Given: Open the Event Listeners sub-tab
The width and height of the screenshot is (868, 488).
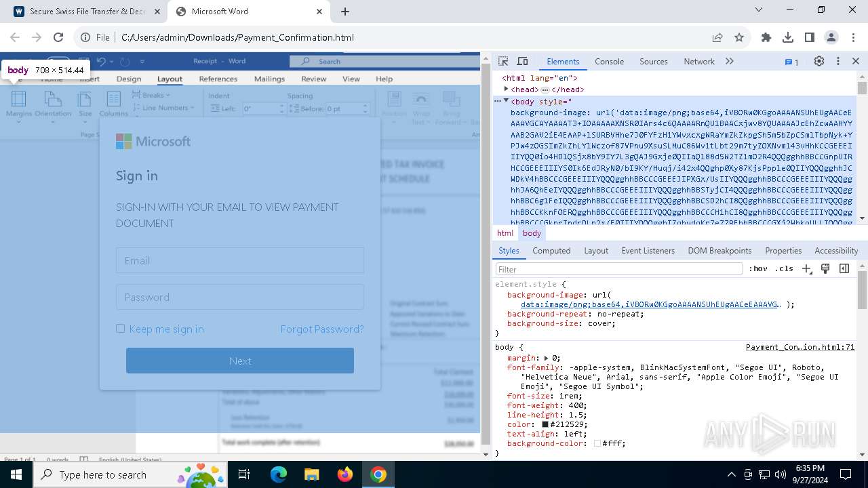Looking at the screenshot, I should 648,250.
